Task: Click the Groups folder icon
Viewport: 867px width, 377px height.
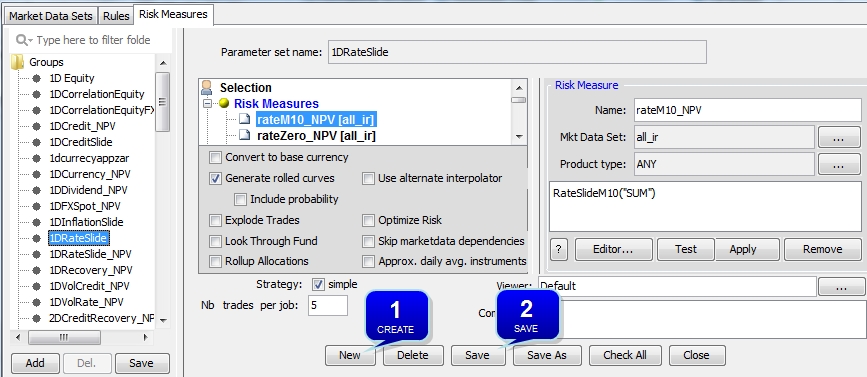Action: 18,62
